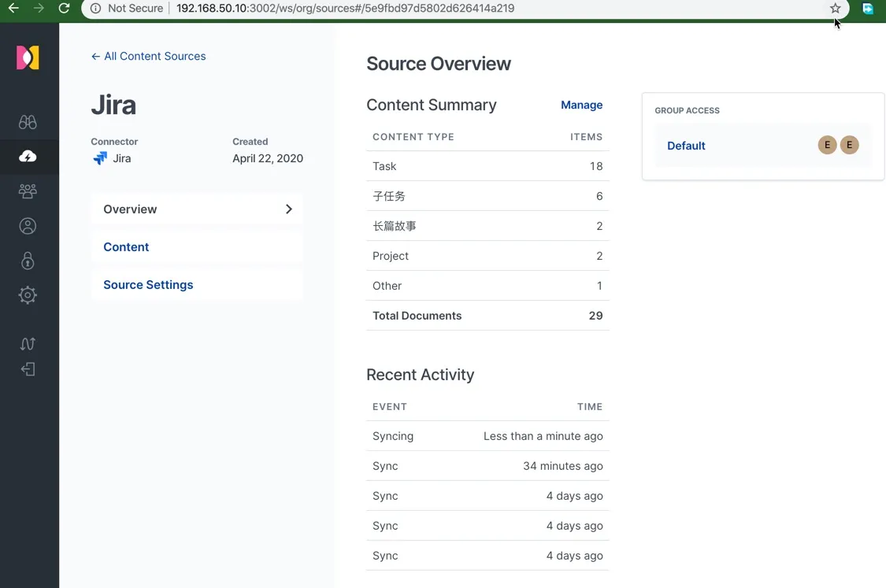Click the logout sidebar icon
This screenshot has height=588, width=886.
coord(28,369)
